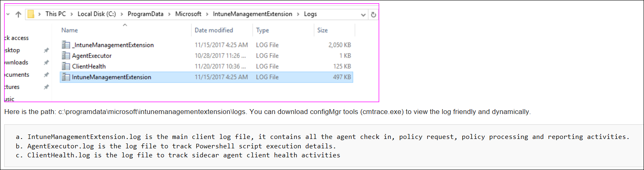Viewport: 644px width, 170px height.
Task: Select _IntuneManagementExtension file name
Action: coord(113,45)
